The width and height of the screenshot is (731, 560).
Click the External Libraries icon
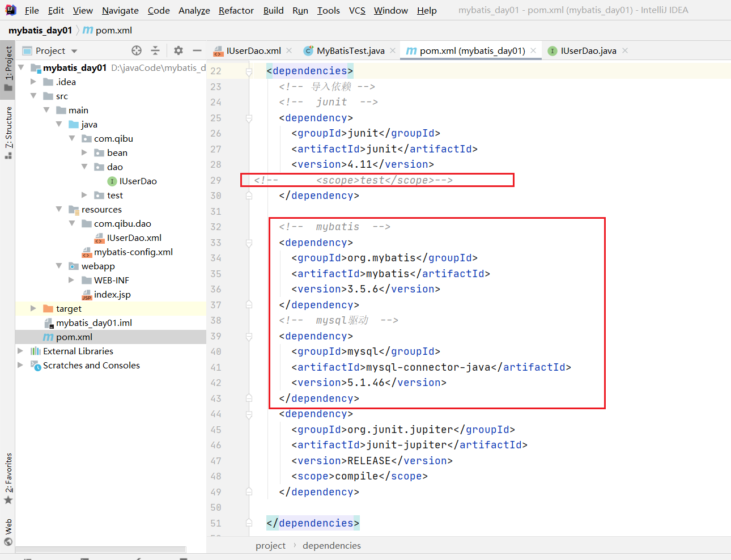pyautogui.click(x=36, y=351)
